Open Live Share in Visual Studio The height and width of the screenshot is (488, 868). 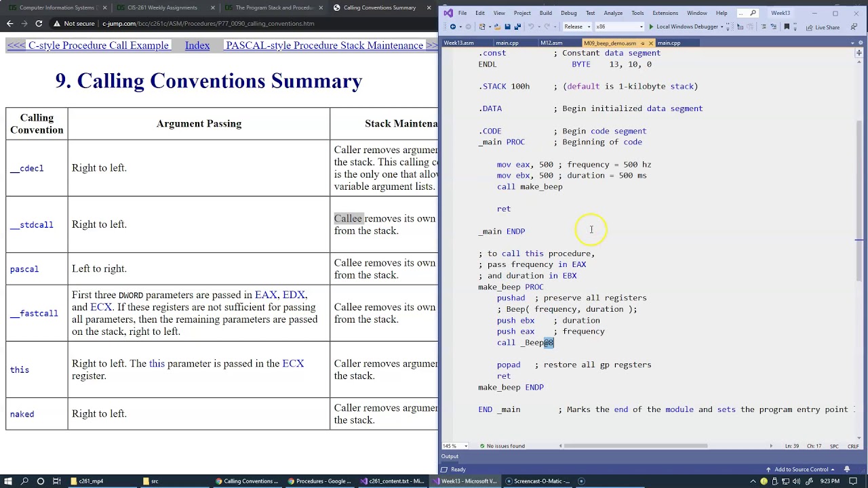click(x=823, y=27)
